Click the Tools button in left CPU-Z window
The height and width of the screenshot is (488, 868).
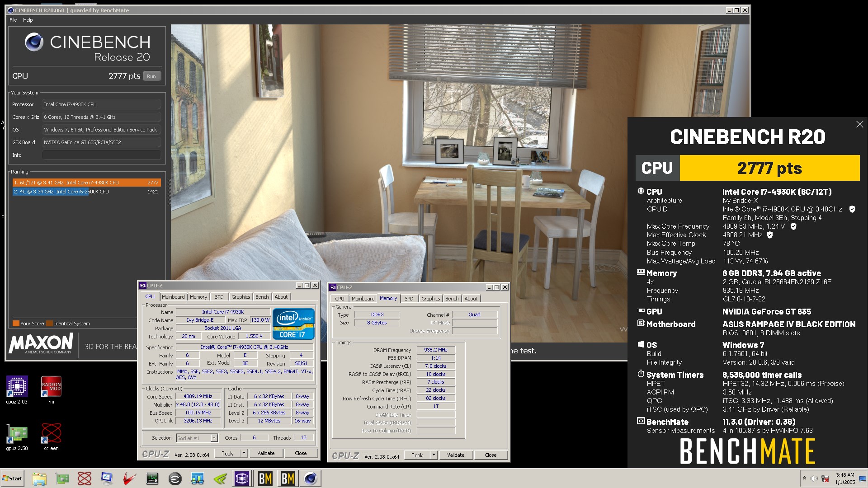coord(227,453)
